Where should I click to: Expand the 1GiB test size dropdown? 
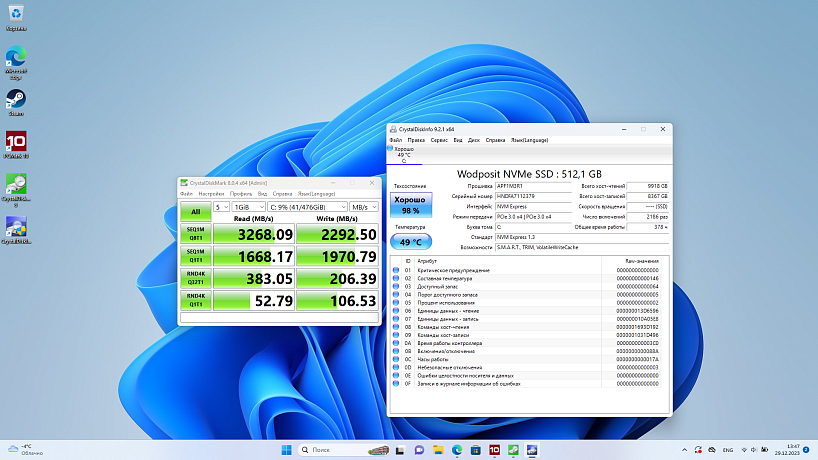248,207
